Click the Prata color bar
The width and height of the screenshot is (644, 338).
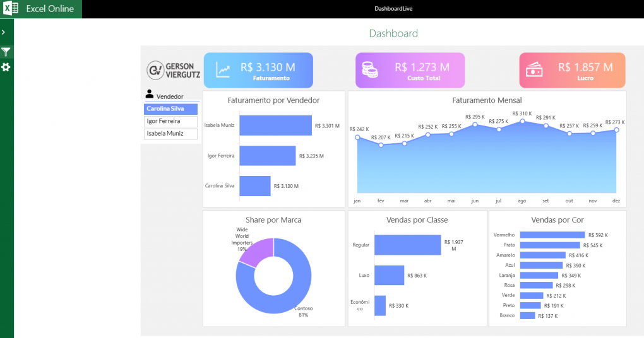point(550,245)
